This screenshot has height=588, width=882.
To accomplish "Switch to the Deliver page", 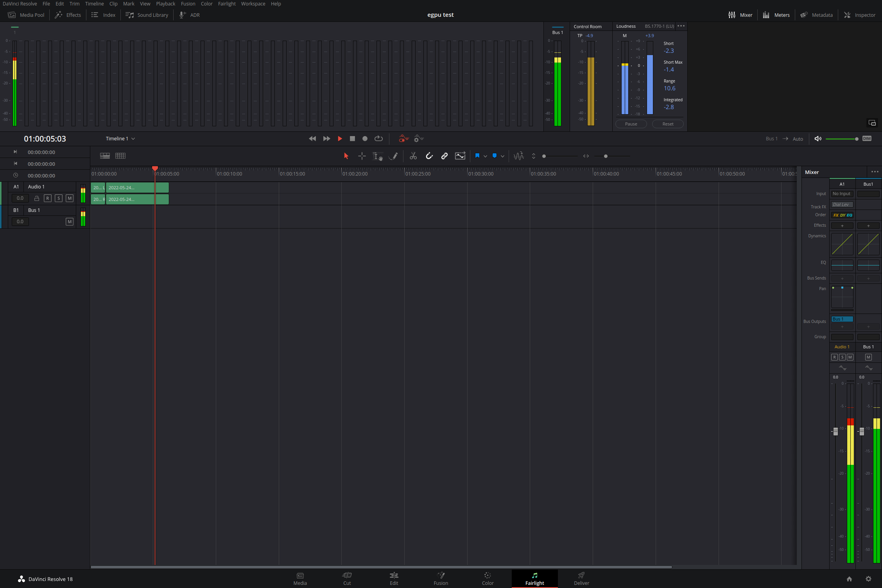I will coord(581,579).
